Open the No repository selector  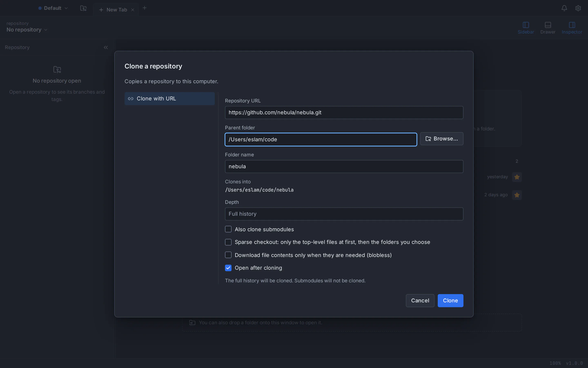click(x=27, y=30)
